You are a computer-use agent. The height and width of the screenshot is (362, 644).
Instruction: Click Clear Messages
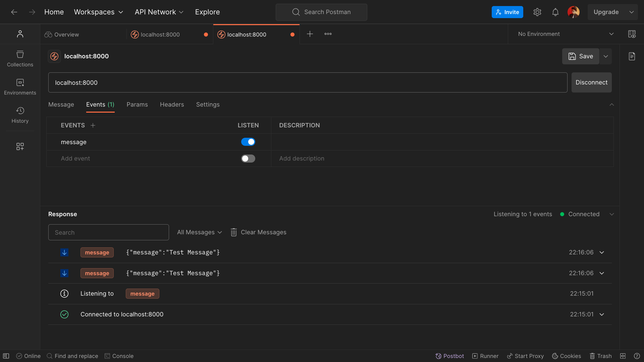pyautogui.click(x=259, y=232)
